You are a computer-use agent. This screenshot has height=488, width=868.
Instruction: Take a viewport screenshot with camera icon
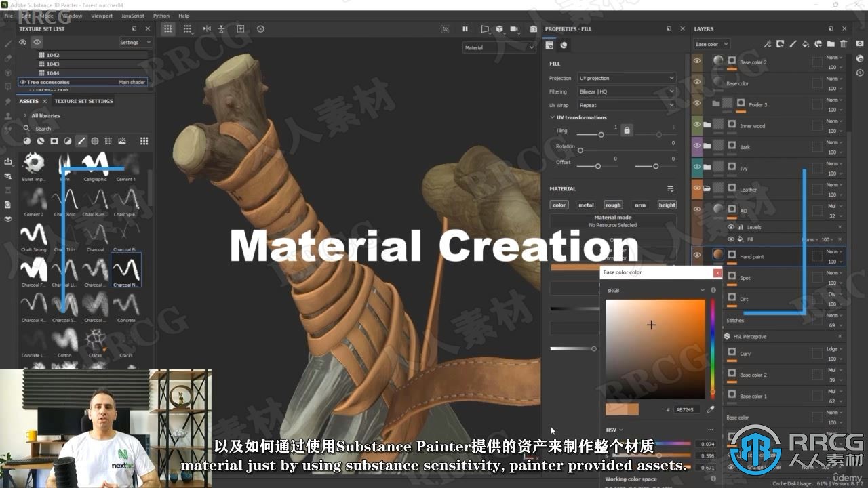click(533, 28)
